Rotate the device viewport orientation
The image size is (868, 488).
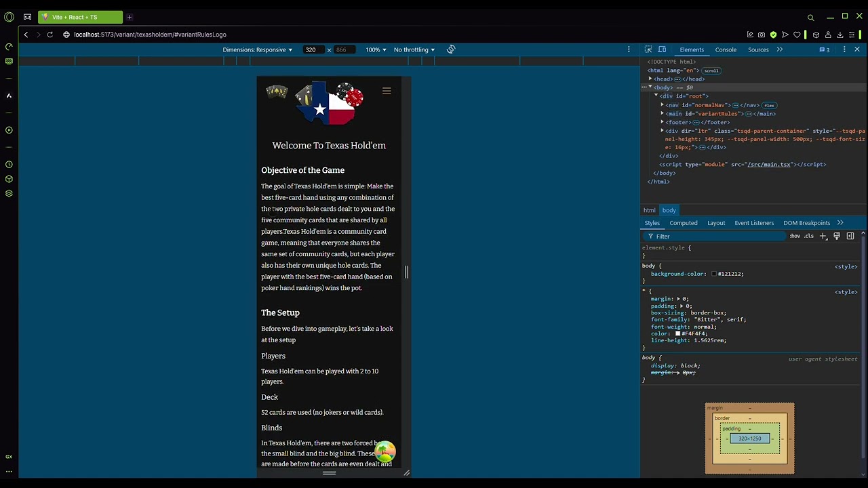coord(451,49)
